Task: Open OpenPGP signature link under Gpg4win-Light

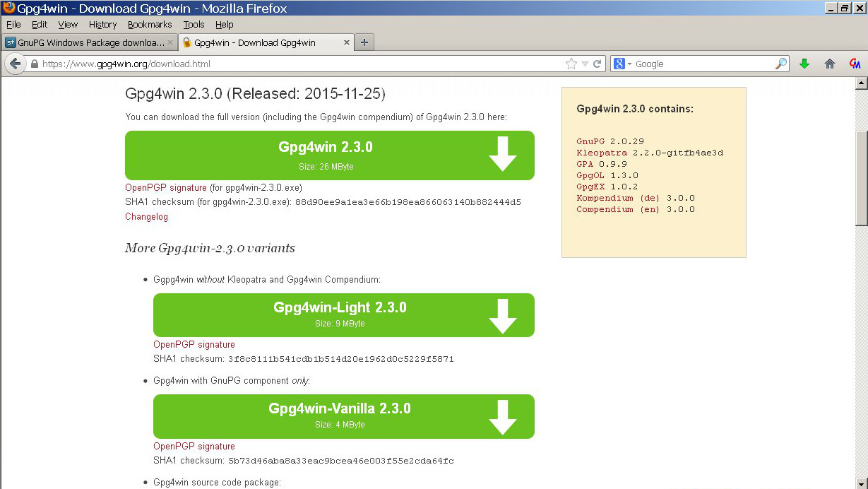Action: tap(194, 345)
